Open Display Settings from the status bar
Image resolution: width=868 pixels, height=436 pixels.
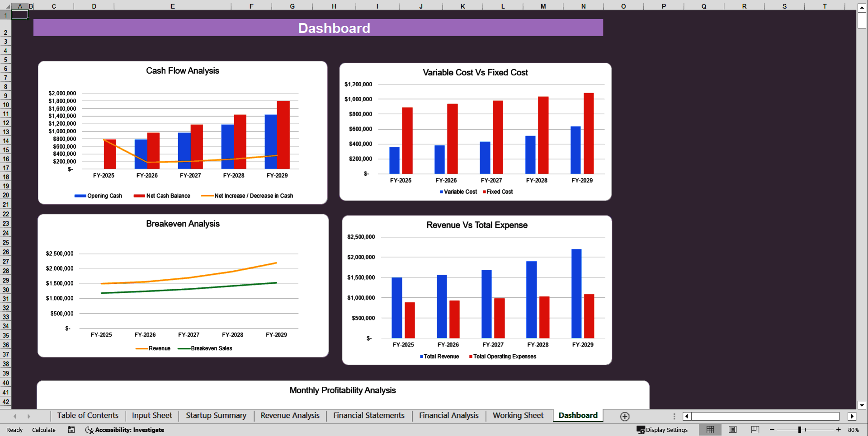click(x=662, y=430)
